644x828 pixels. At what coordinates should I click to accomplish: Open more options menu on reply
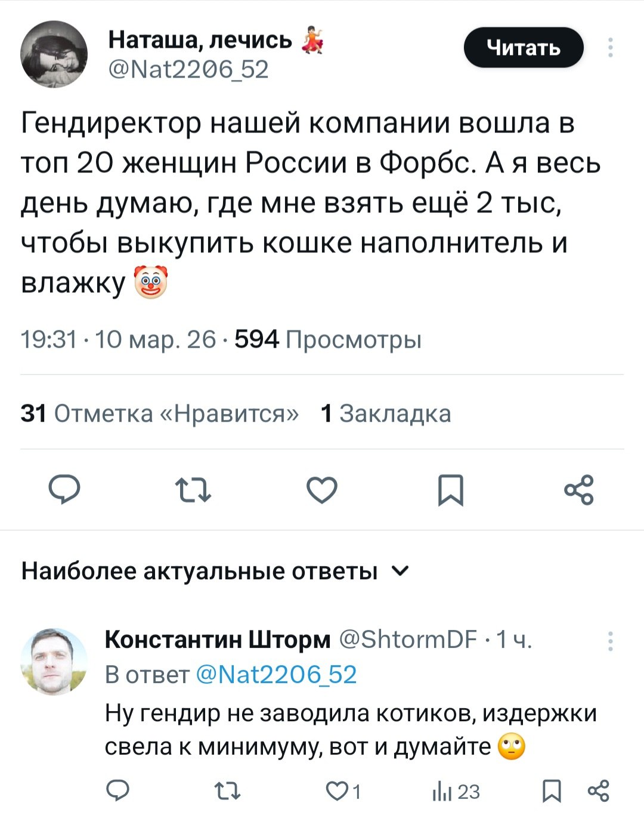(610, 641)
